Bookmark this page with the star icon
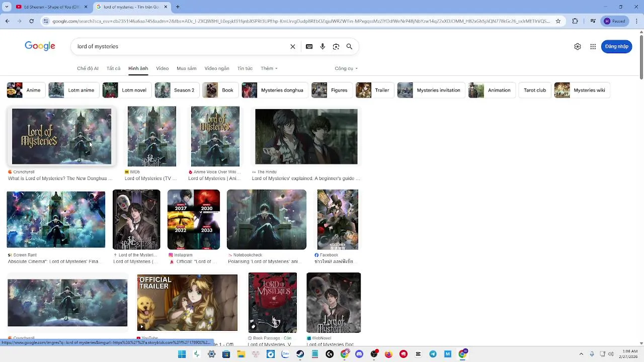 tap(558, 21)
